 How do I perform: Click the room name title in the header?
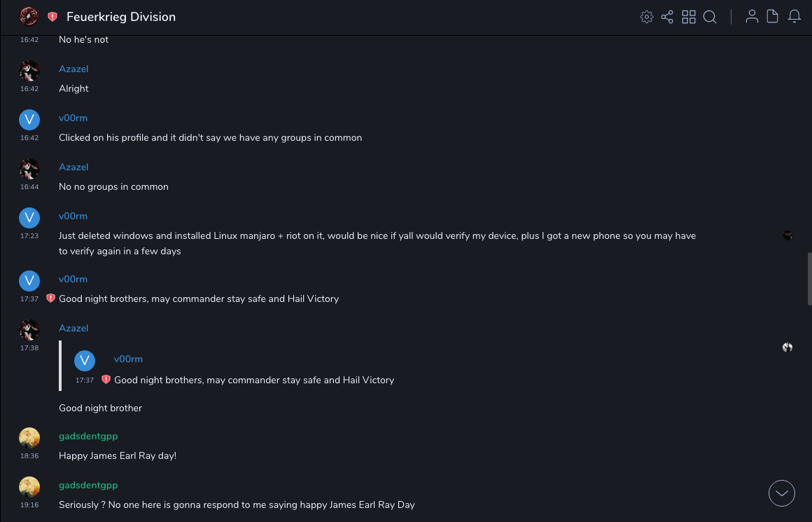coord(121,17)
